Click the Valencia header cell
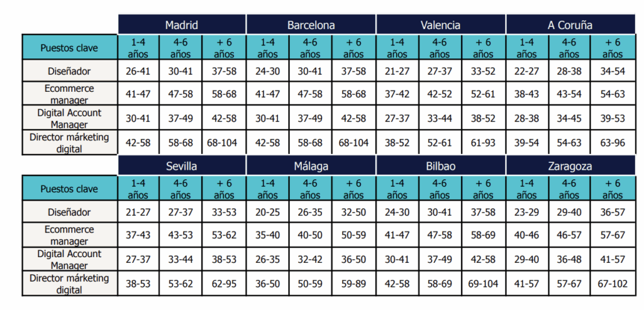644x310 pixels. click(440, 26)
